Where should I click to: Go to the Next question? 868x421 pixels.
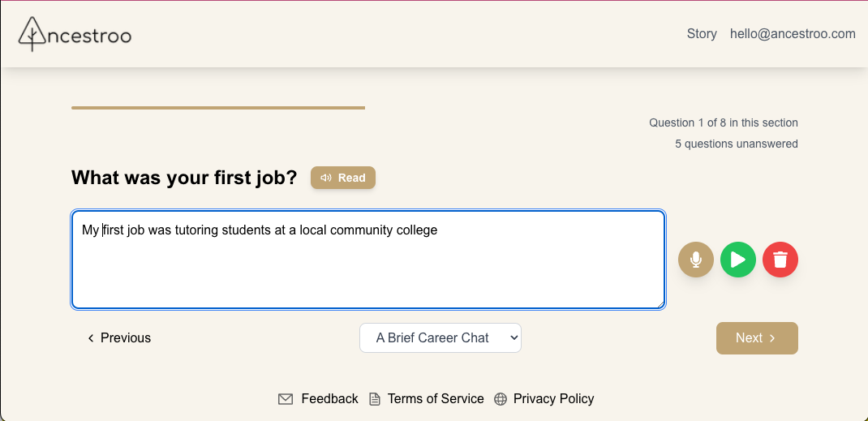[x=756, y=338]
